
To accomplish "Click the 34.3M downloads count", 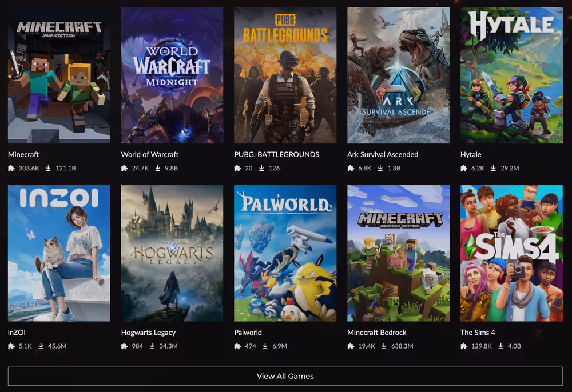I will pyautogui.click(x=168, y=346).
